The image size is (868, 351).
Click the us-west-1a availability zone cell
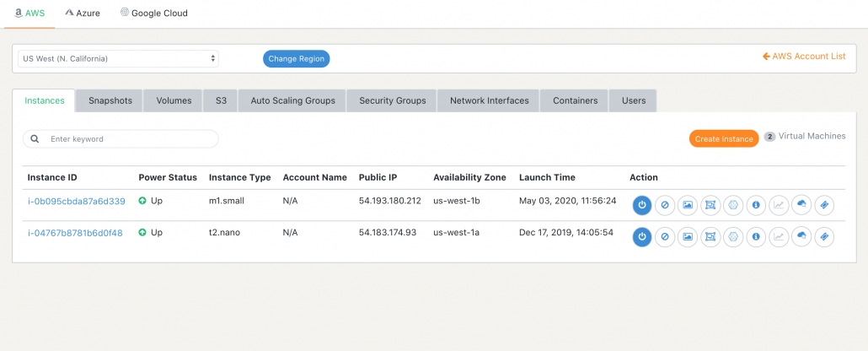click(457, 232)
